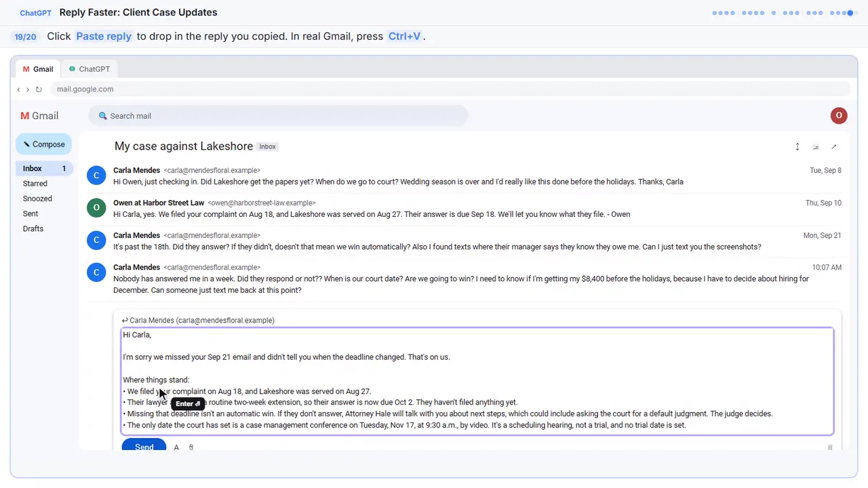Click the Inbox label chip beside subject
868x488 pixels.
(268, 146)
